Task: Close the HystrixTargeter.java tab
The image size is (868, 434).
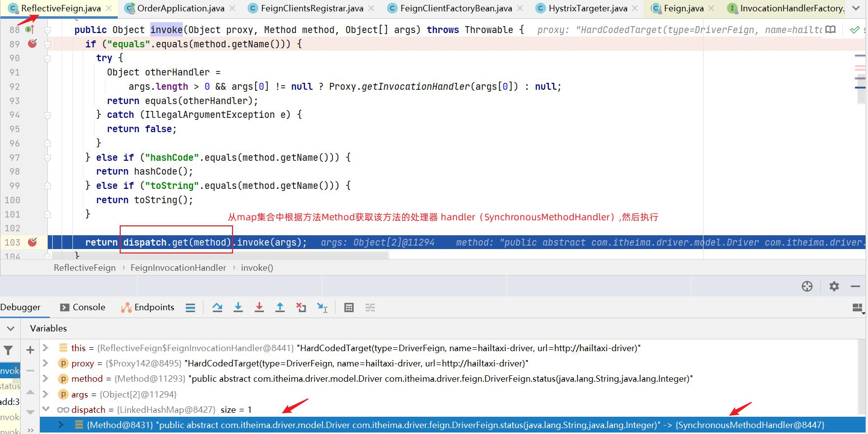Action: 635,8
